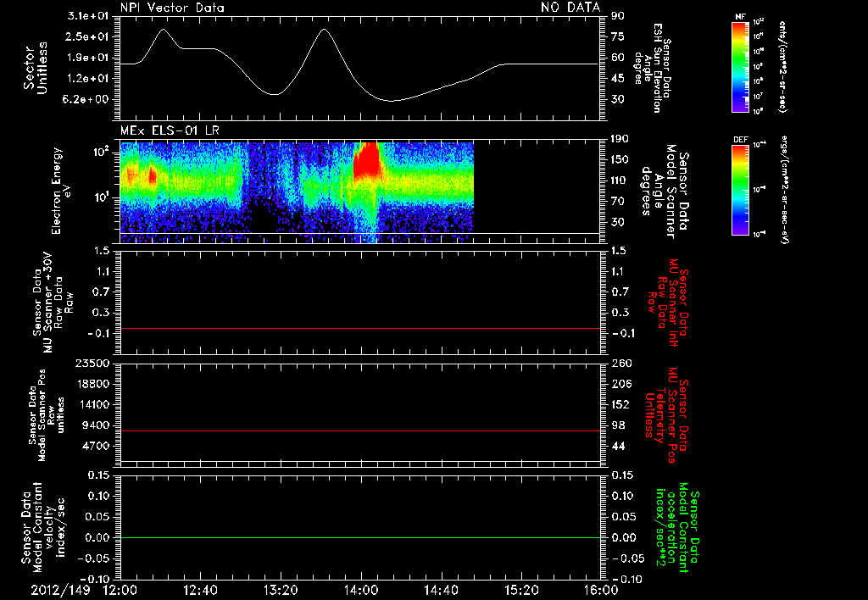The width and height of the screenshot is (868, 600).
Task: Click the '14:00' time tick label
Action: pos(360,590)
